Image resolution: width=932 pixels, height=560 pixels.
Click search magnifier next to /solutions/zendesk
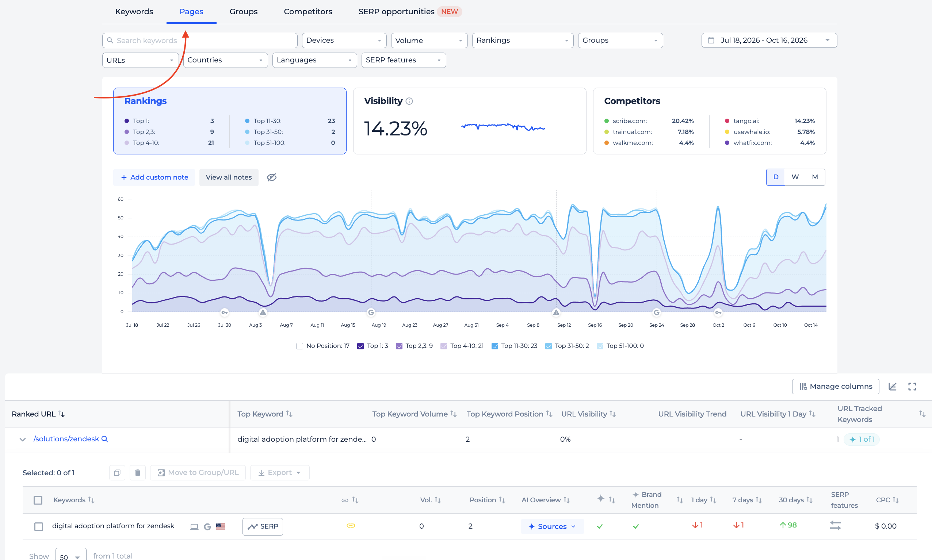(105, 439)
